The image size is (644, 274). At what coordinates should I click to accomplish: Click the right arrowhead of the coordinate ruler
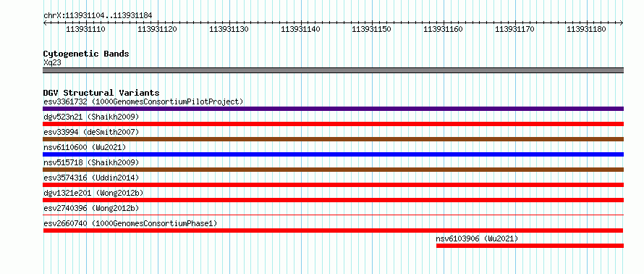(x=622, y=23)
